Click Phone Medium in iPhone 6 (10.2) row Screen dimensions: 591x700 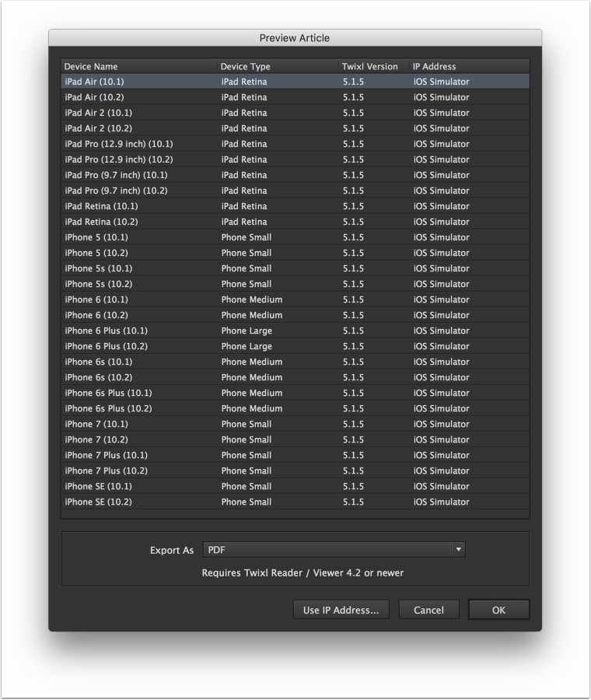tap(252, 315)
